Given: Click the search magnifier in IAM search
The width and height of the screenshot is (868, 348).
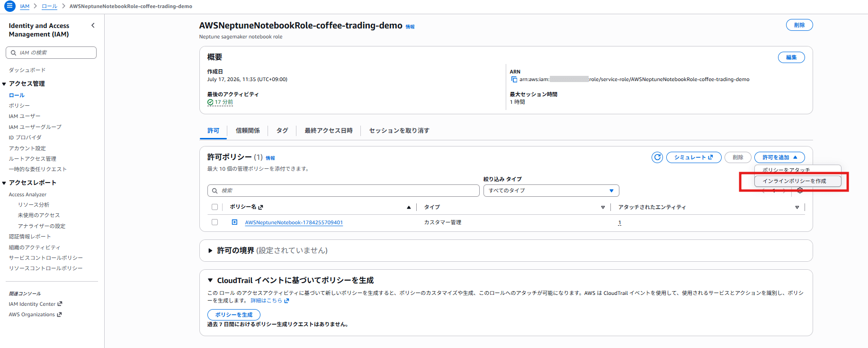Looking at the screenshot, I should point(14,53).
